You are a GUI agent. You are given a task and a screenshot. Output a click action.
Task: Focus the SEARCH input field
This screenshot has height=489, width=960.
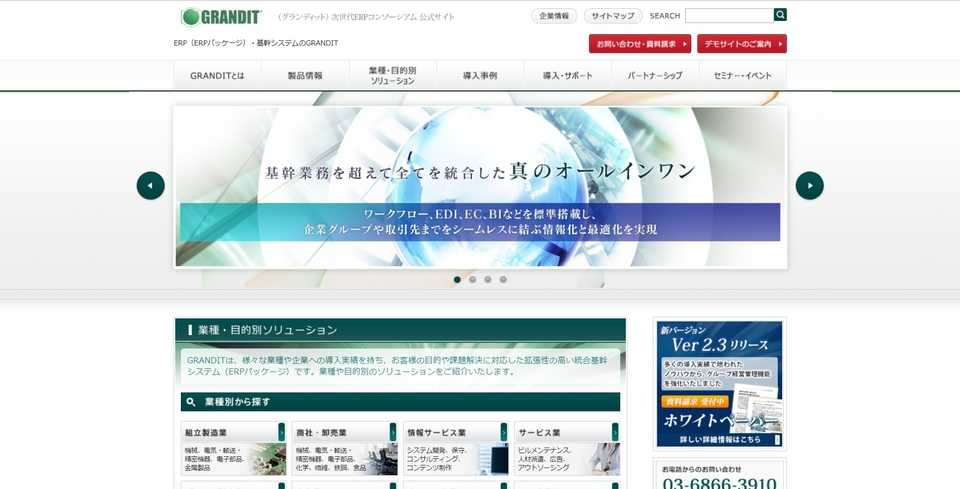tap(729, 15)
